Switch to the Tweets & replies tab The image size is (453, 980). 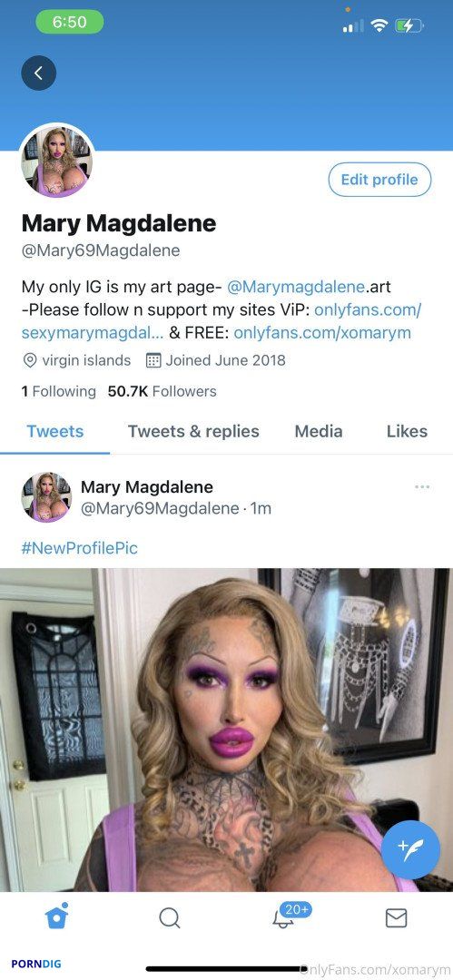(193, 431)
